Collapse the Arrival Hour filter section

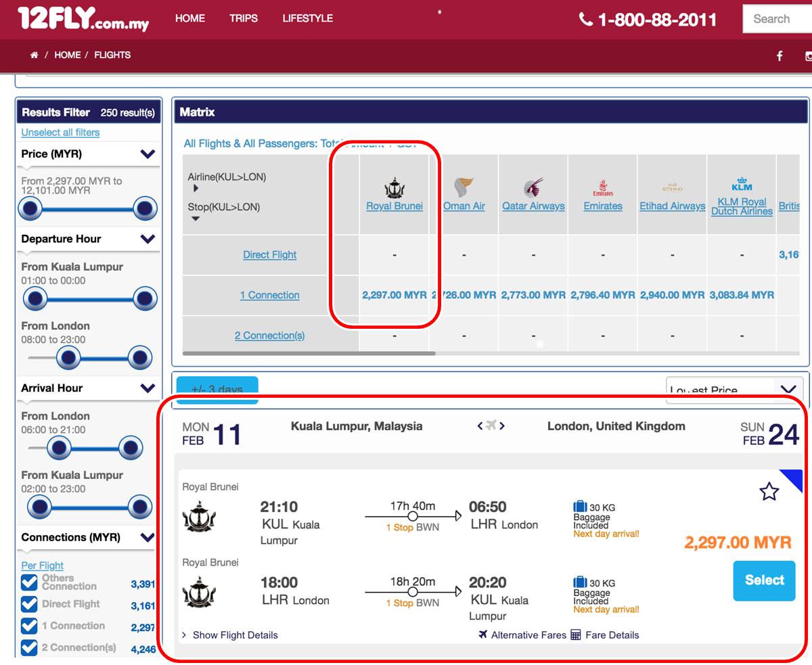pyautogui.click(x=148, y=388)
